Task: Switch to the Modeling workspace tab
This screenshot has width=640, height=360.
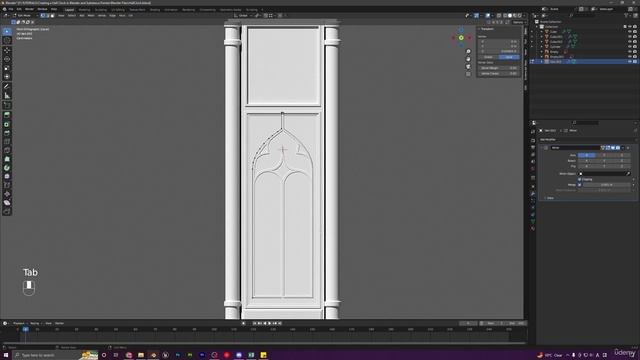Action: click(84, 9)
